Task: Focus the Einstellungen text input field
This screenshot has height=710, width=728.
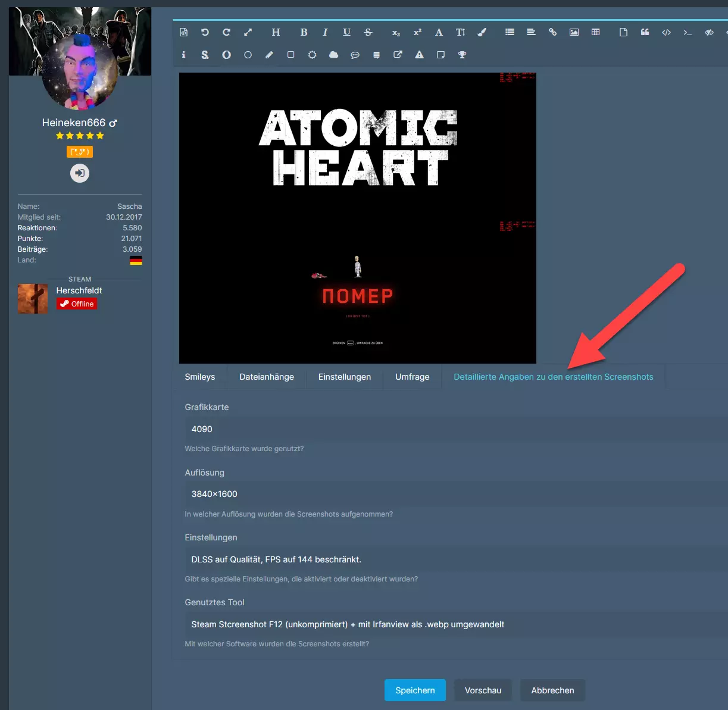Action: point(456,559)
